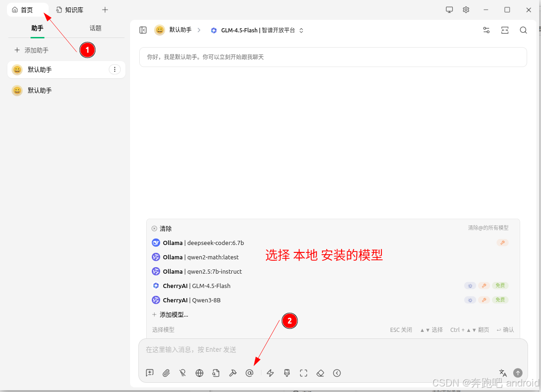
Task: Toggle the translate icon in input bar
Action: click(503, 373)
